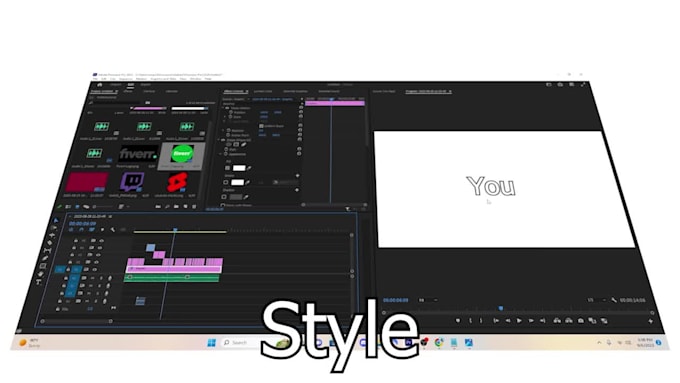Select the Type tool
Screen dimensions: 680x383
coord(39,282)
